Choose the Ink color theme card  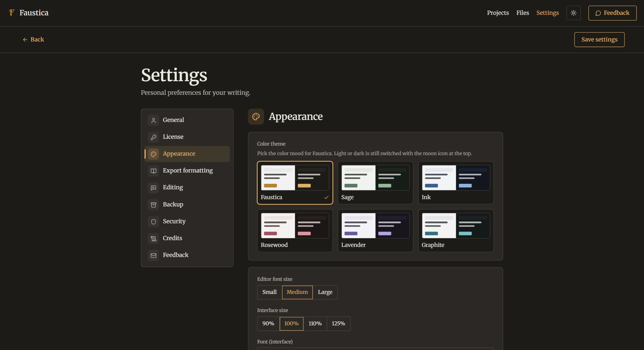456,183
